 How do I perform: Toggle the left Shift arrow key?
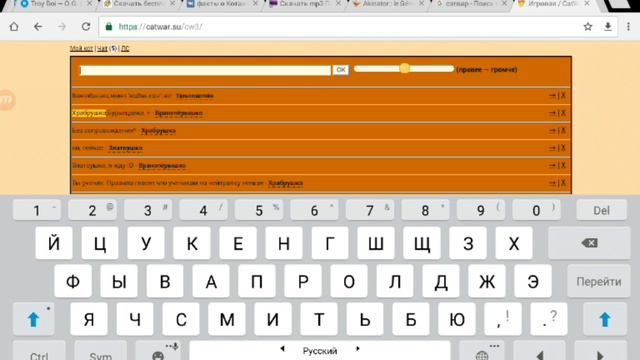pos(33,319)
